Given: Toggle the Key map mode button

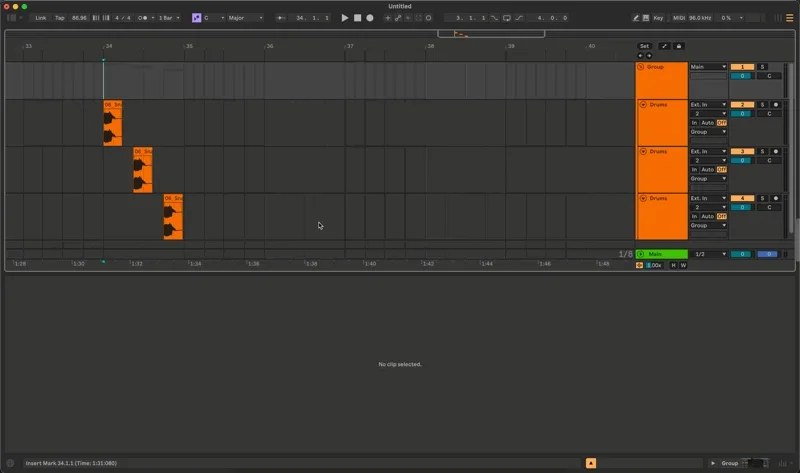Looking at the screenshot, I should (x=658, y=18).
